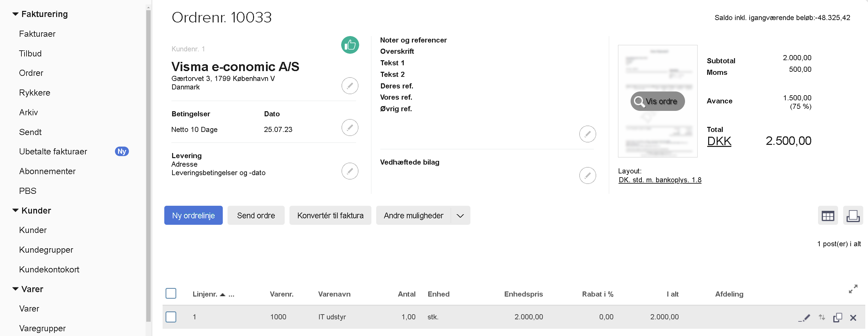Image resolution: width=868 pixels, height=336 pixels.
Task: Open layout link DK. std. m. bankoplys. 1.8
Action: pyautogui.click(x=660, y=180)
